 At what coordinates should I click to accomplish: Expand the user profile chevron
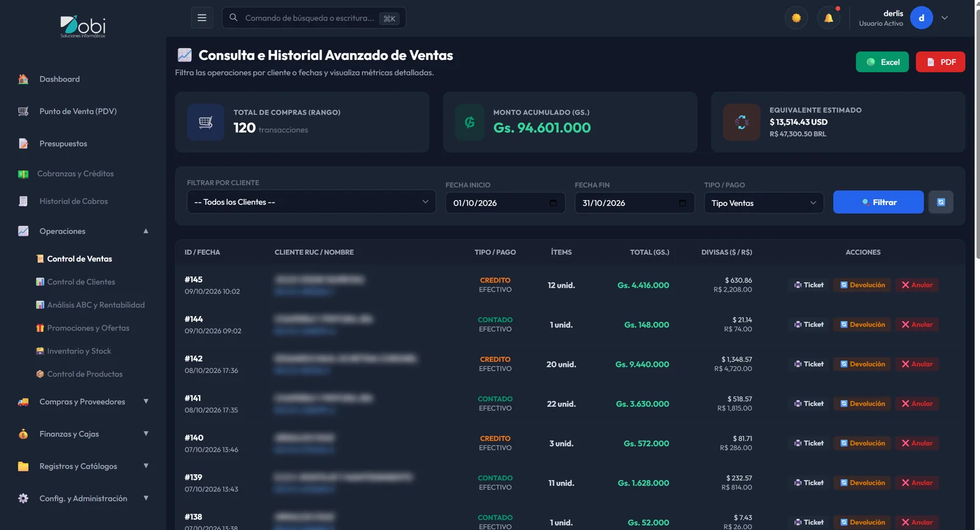click(x=944, y=18)
